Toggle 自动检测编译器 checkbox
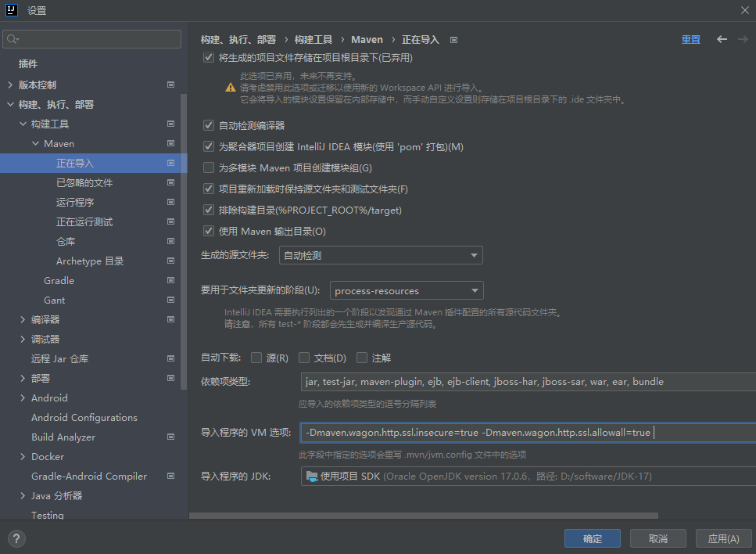 tap(208, 125)
